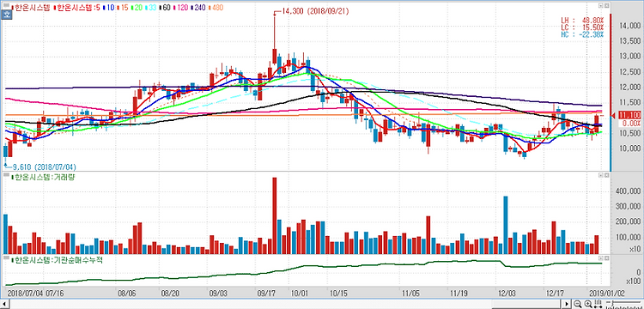The height and width of the screenshot is (309, 644).
Task: Click the 기관순매수누적 pane maximize icon
Action: [606, 258]
